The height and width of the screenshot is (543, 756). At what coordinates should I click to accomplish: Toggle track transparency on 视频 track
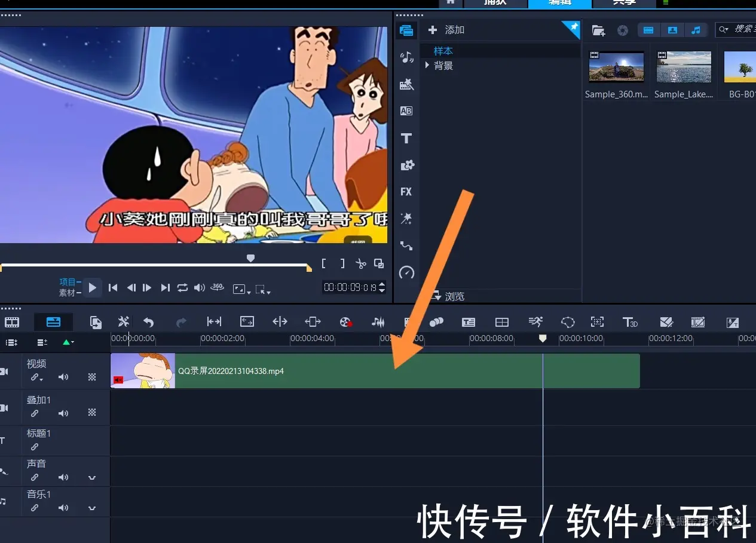tap(92, 377)
